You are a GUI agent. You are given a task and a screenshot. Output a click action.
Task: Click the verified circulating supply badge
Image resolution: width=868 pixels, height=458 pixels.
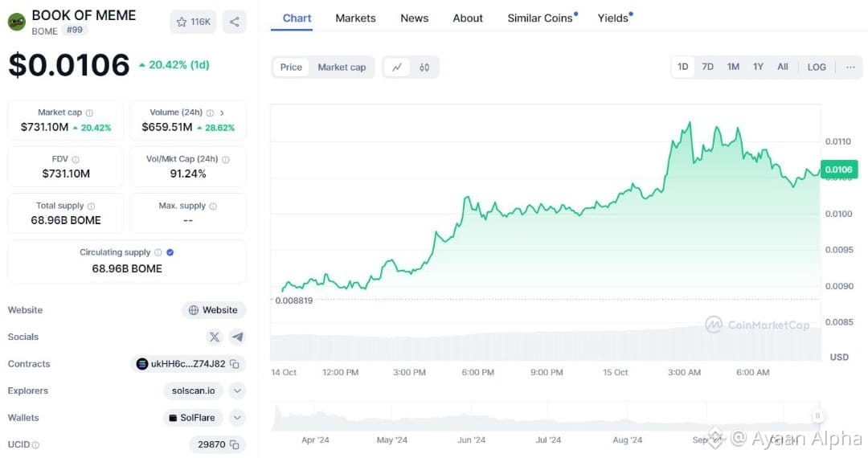(170, 252)
